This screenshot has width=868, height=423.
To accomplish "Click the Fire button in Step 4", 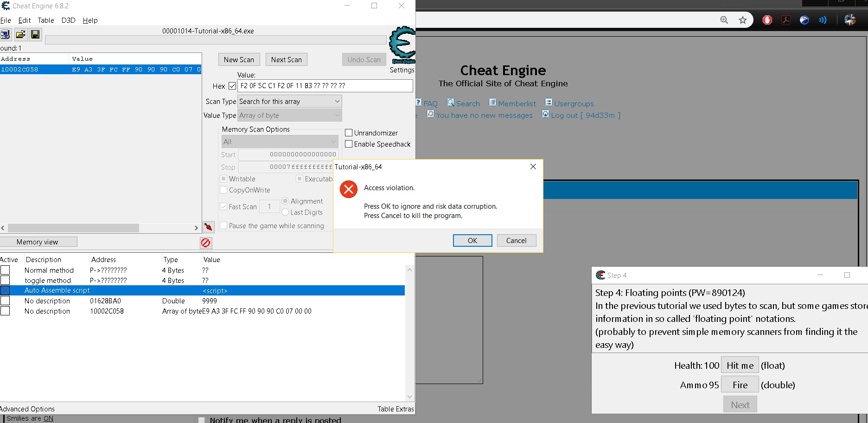I will (x=740, y=385).
